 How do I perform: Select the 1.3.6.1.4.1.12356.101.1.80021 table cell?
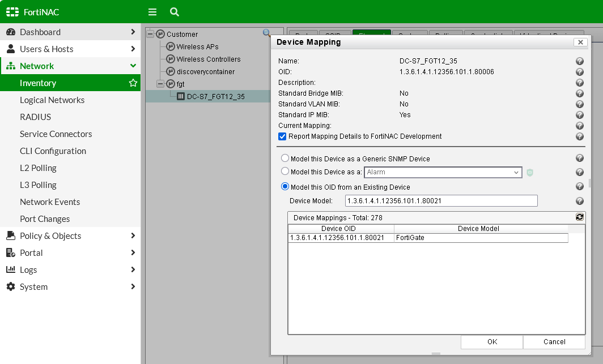click(341, 238)
